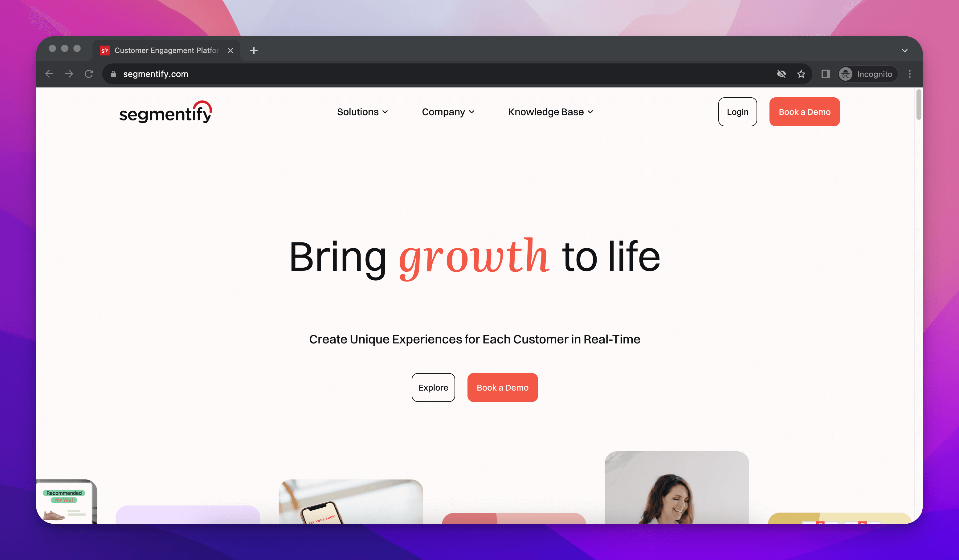
Task: Click the back navigation arrow icon
Action: point(50,73)
